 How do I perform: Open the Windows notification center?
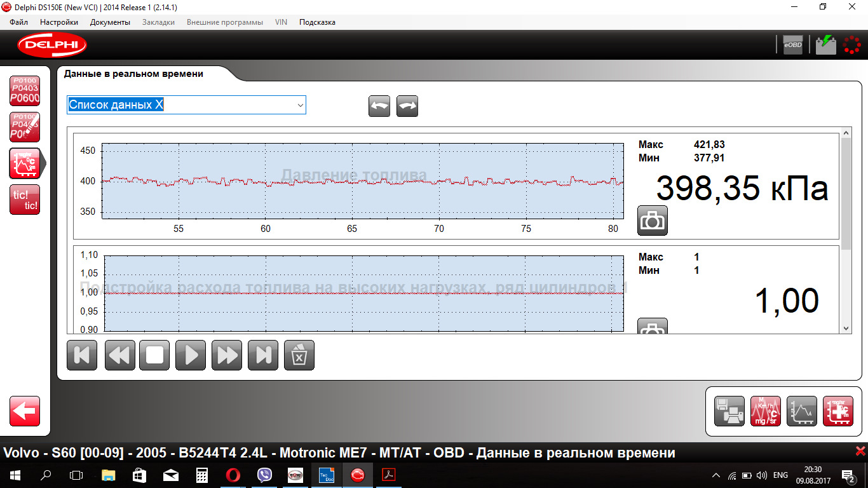click(847, 475)
